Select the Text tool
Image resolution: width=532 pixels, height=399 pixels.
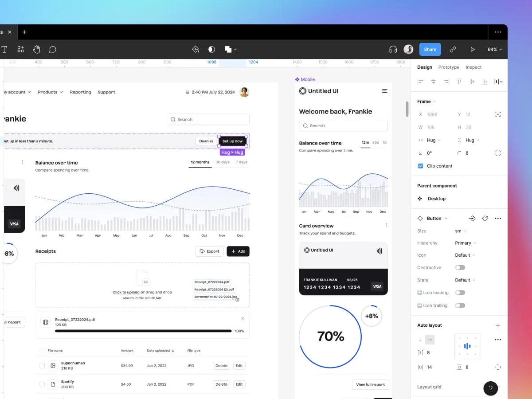[4, 49]
